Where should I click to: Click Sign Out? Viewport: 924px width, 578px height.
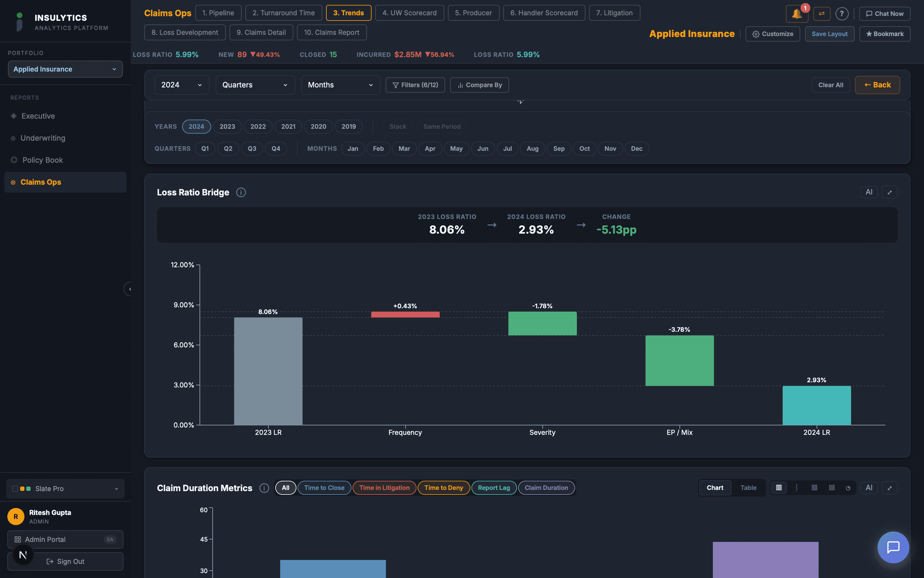[65, 561]
